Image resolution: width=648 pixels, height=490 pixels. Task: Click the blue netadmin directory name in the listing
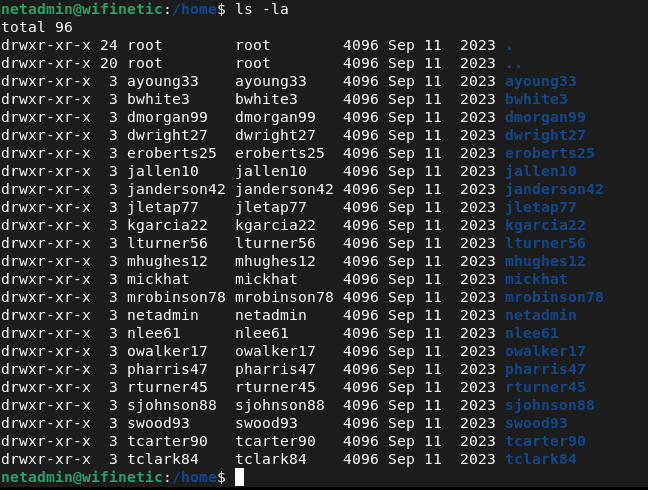coord(540,316)
